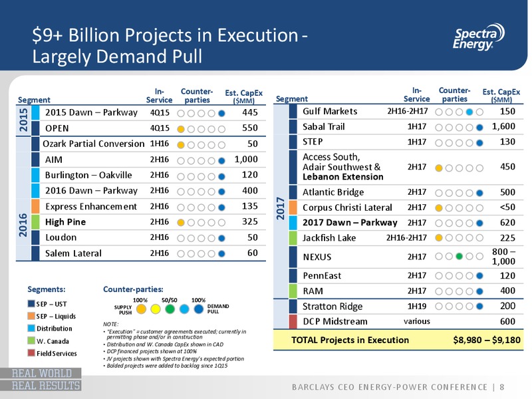532x399 pixels.
Task: Click the dark blue 100% demand pull legend circle
Action: pyautogui.click(x=198, y=309)
